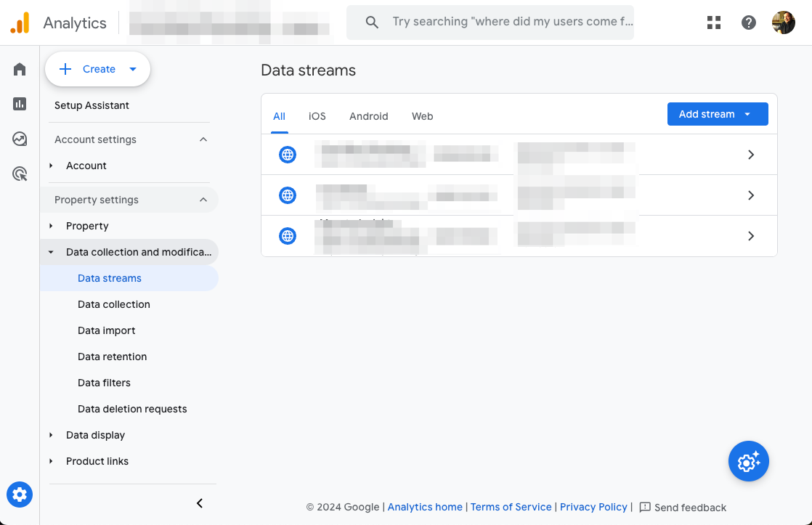Image resolution: width=812 pixels, height=525 pixels.
Task: Click the Analytics product name text
Action: 75,23
